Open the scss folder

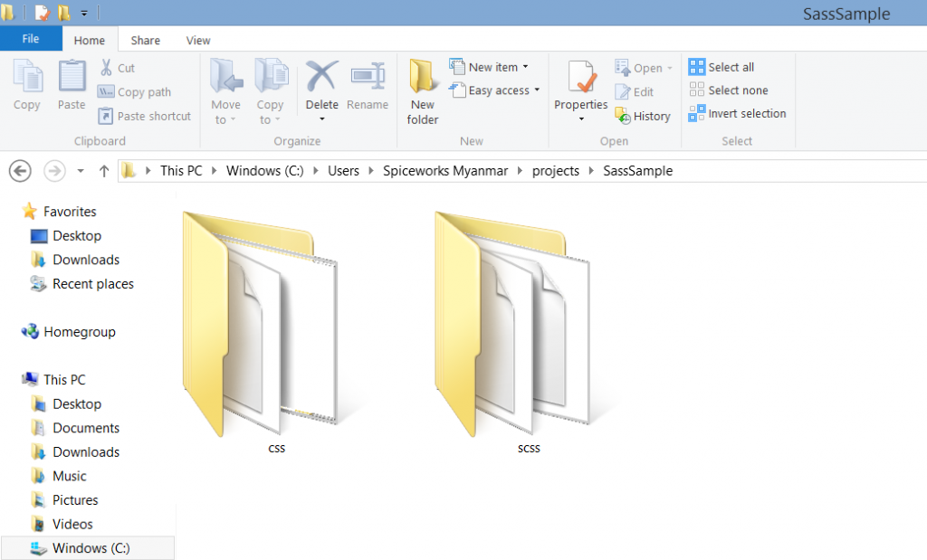click(529, 326)
